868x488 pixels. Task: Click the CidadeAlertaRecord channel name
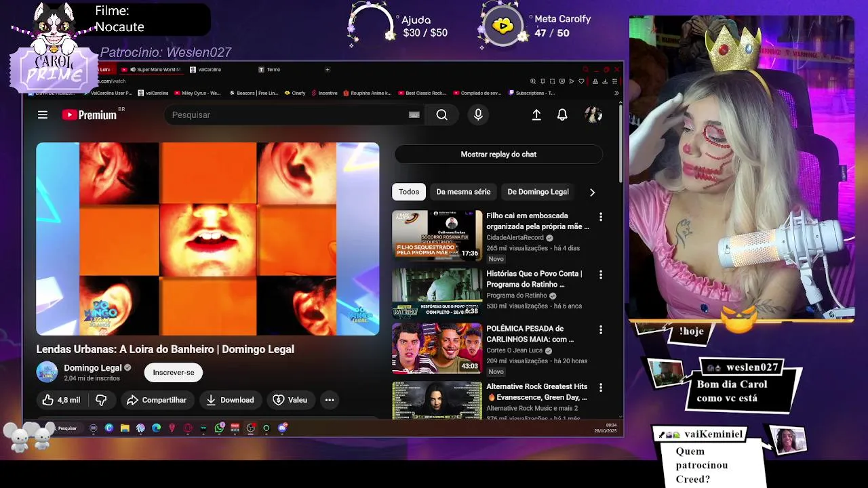[x=515, y=238]
